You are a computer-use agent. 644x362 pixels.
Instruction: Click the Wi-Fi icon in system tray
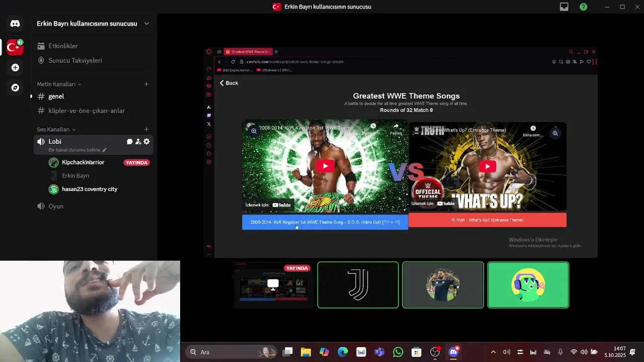(x=574, y=352)
